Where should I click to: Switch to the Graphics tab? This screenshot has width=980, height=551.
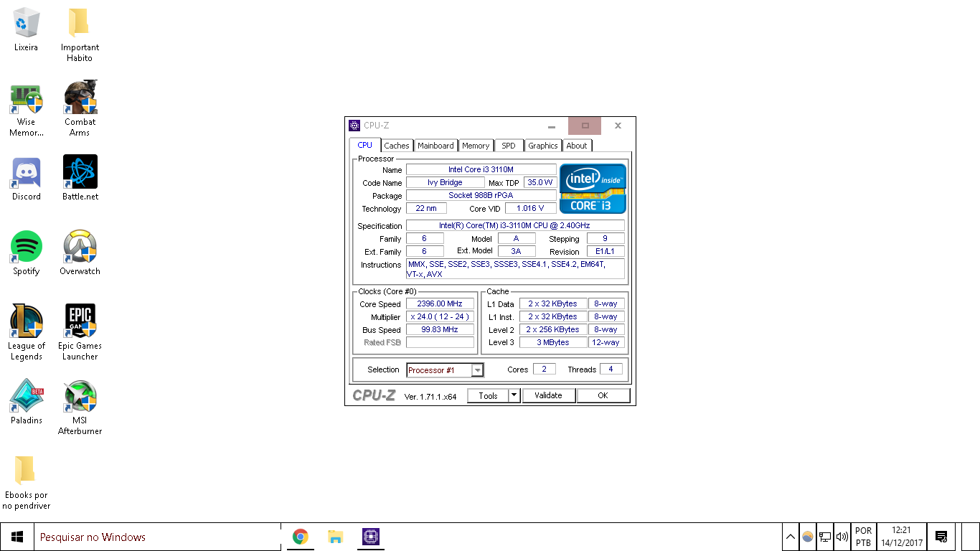[543, 146]
